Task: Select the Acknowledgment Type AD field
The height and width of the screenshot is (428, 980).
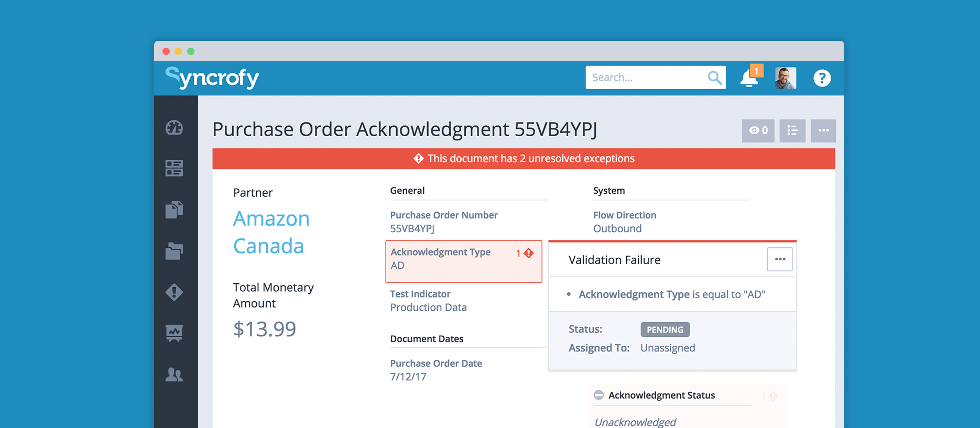Action: tap(464, 261)
